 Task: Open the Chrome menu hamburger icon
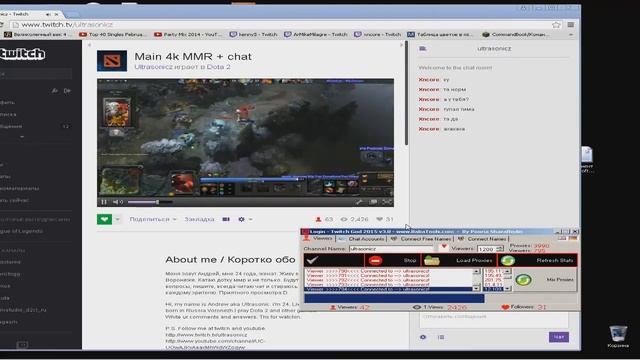pos(571,24)
